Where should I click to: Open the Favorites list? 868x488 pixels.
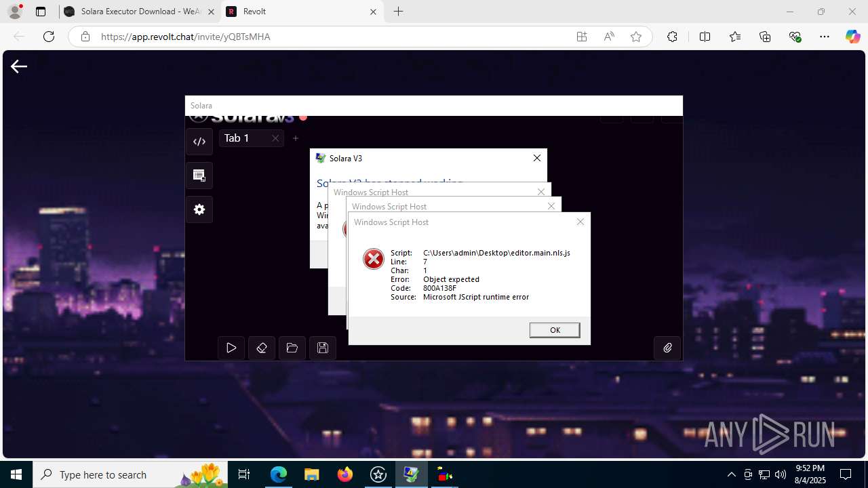coord(735,37)
